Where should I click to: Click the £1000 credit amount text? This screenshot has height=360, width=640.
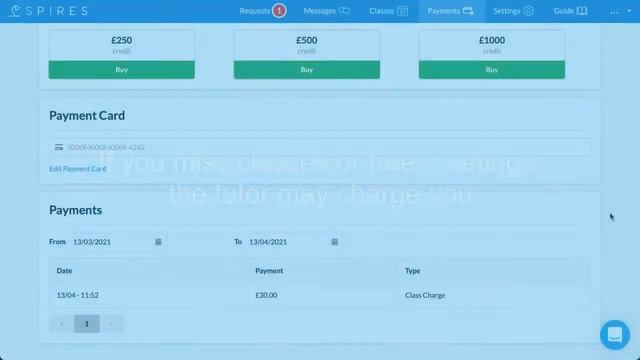[x=492, y=40]
